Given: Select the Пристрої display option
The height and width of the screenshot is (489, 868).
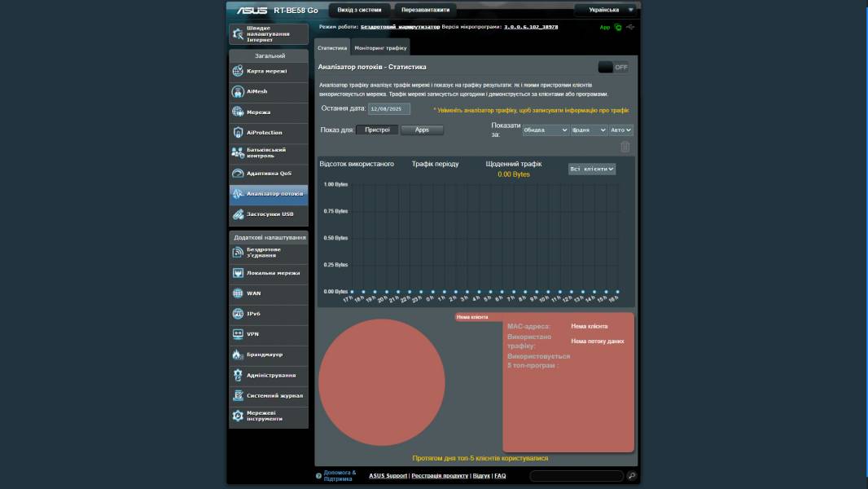Looking at the screenshot, I should [x=377, y=130].
